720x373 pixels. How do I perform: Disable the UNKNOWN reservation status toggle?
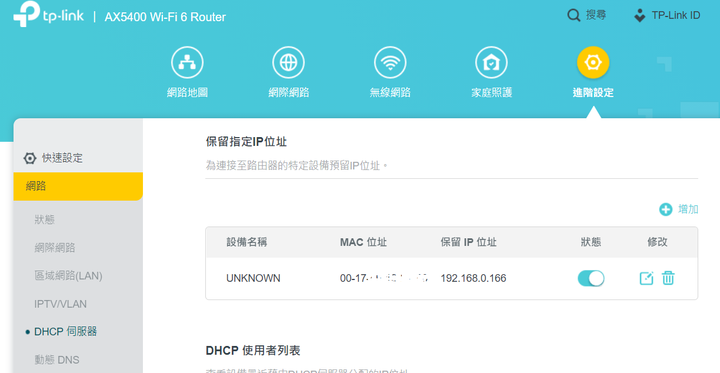click(591, 278)
